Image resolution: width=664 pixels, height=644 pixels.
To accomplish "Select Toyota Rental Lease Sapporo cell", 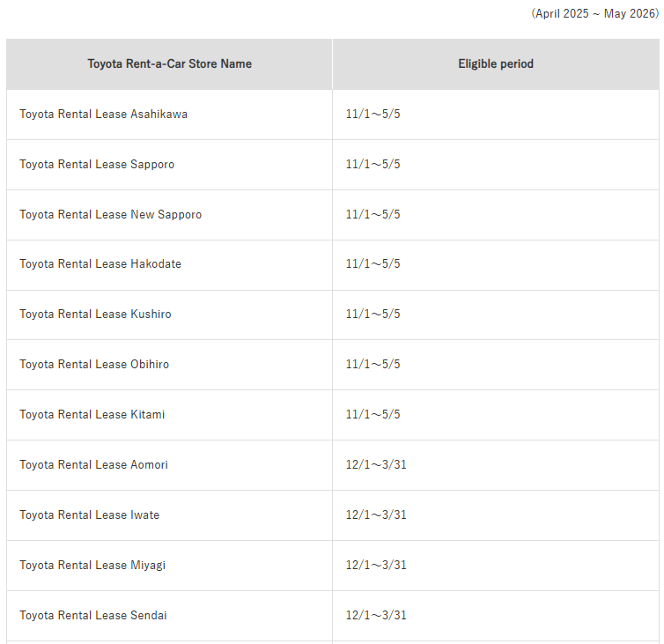I will click(97, 165).
